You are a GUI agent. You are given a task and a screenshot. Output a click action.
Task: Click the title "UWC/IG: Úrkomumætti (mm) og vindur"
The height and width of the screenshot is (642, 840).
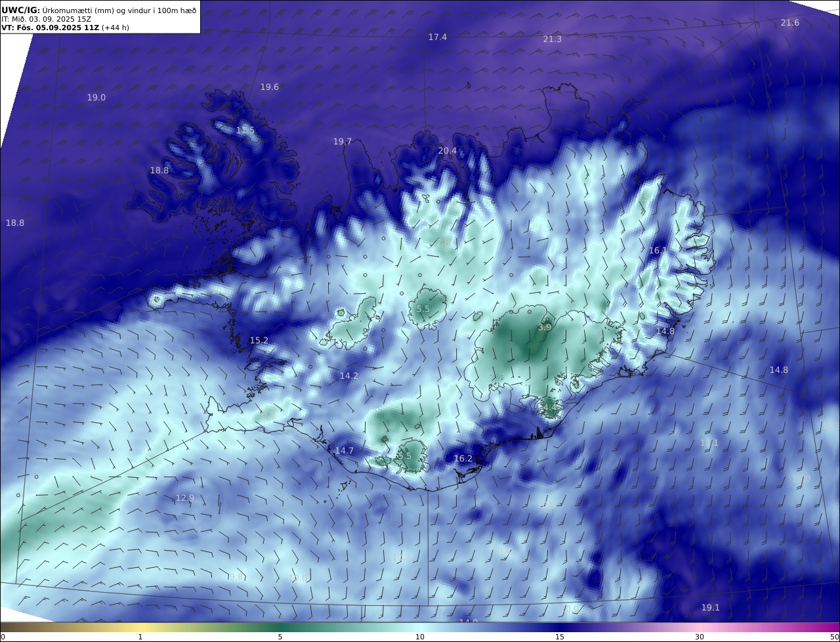pyautogui.click(x=98, y=9)
